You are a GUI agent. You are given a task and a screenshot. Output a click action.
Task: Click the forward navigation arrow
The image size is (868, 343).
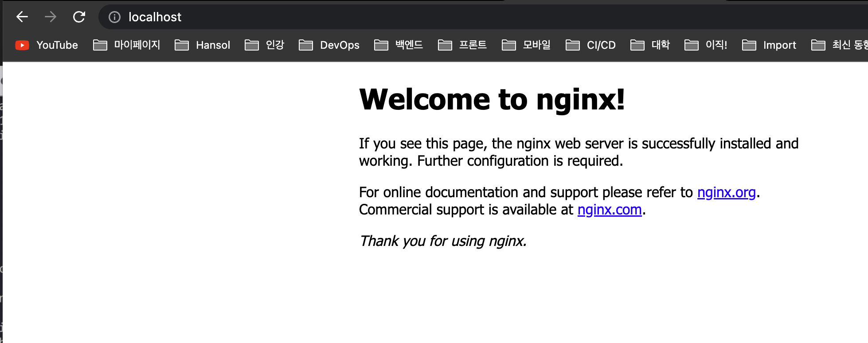[51, 17]
